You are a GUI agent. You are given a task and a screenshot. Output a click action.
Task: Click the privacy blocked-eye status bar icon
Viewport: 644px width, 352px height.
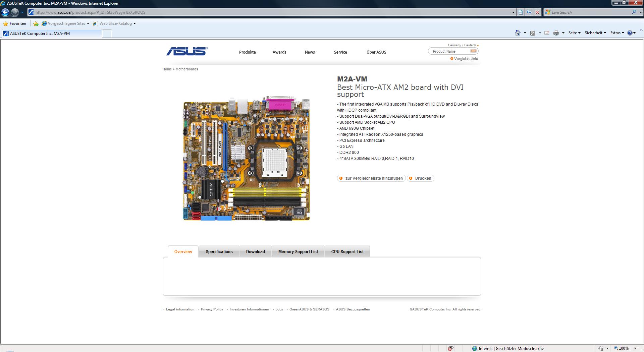click(450, 349)
